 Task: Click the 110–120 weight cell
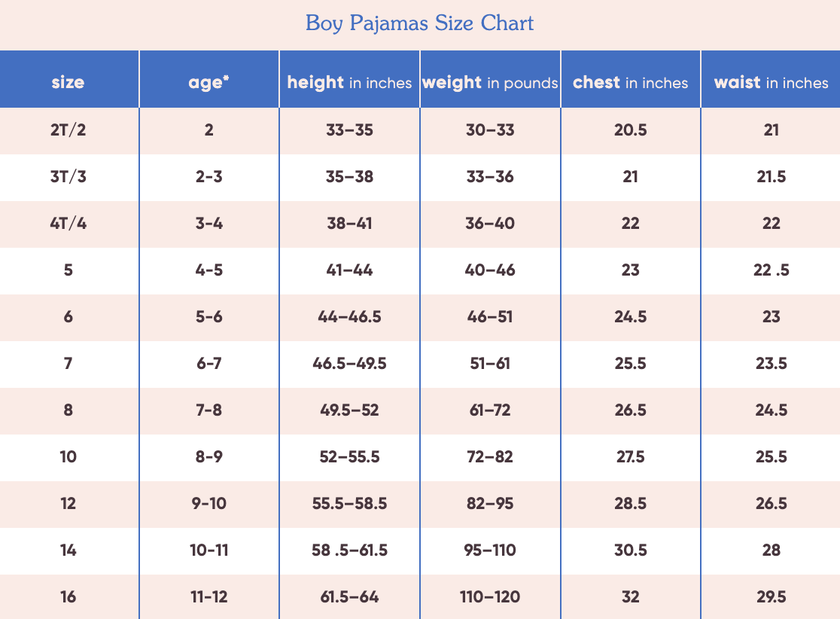pos(490,596)
